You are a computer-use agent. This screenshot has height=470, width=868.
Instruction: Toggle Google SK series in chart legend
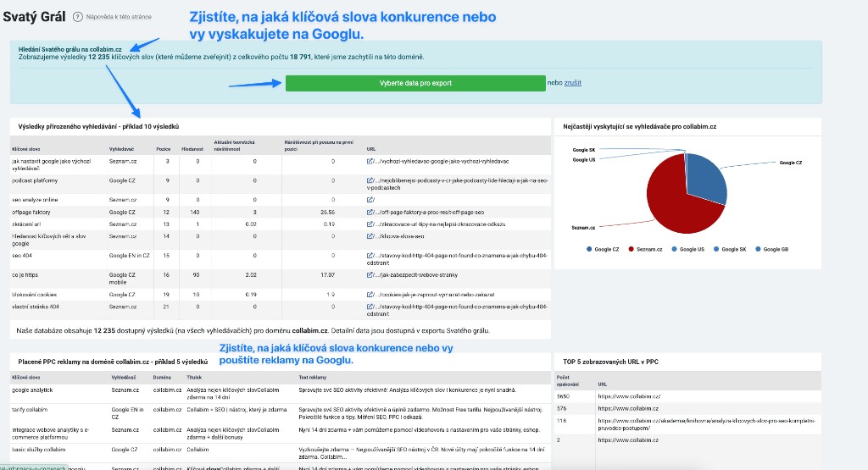point(730,249)
